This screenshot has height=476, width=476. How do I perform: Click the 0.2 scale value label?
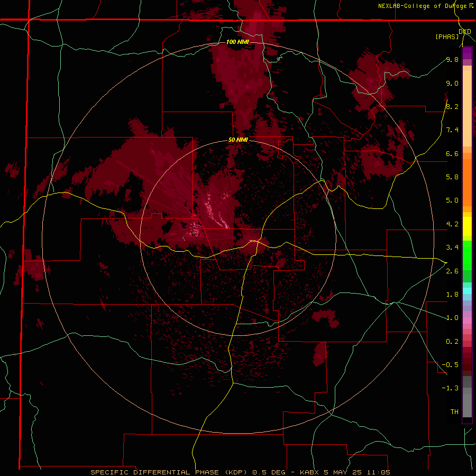(452, 342)
